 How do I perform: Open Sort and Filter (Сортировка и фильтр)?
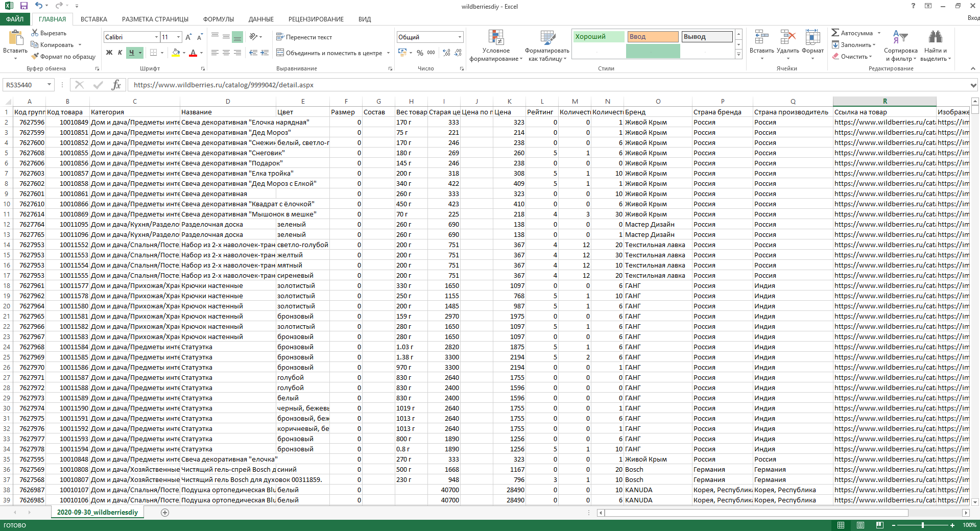click(x=900, y=46)
